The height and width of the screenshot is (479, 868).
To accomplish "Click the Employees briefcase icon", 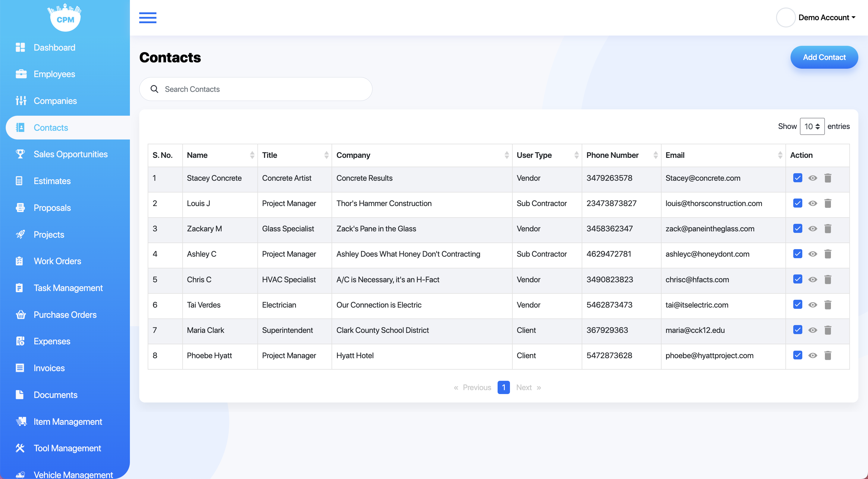I will (x=21, y=74).
